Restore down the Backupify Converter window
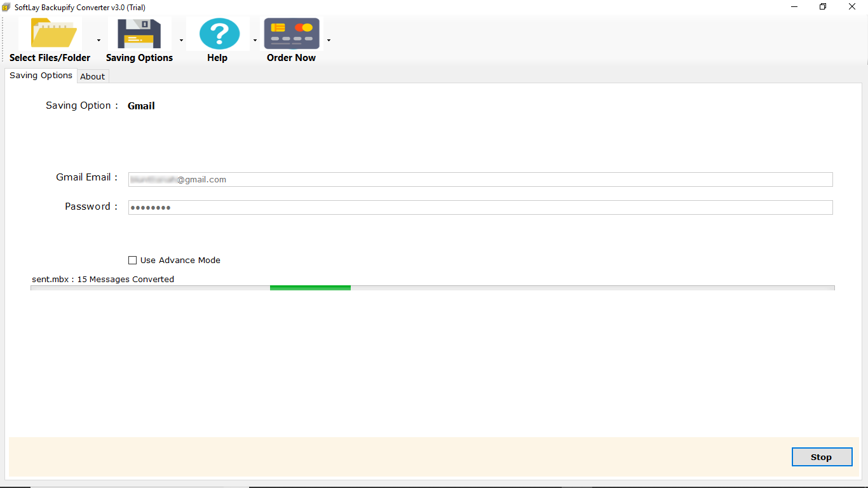868x488 pixels. click(x=824, y=6)
